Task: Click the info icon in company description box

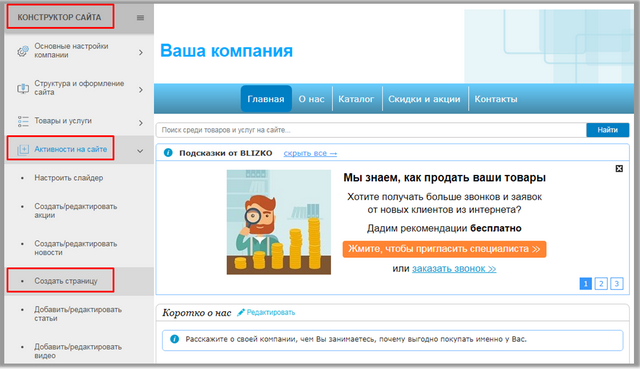Action: 174,339
